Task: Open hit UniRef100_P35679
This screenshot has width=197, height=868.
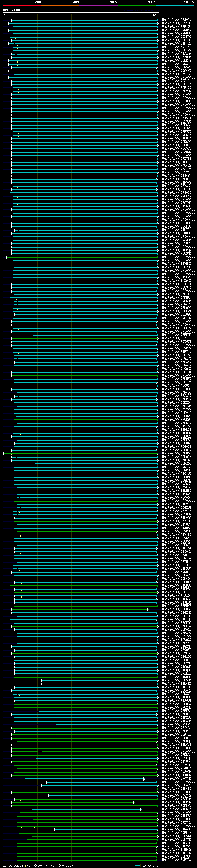Action: point(177,342)
